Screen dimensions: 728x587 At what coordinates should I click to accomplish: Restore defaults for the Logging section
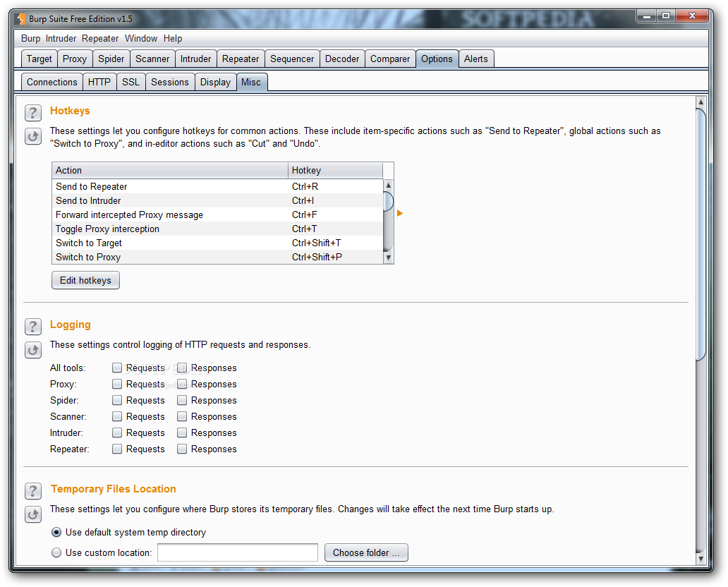click(33, 350)
